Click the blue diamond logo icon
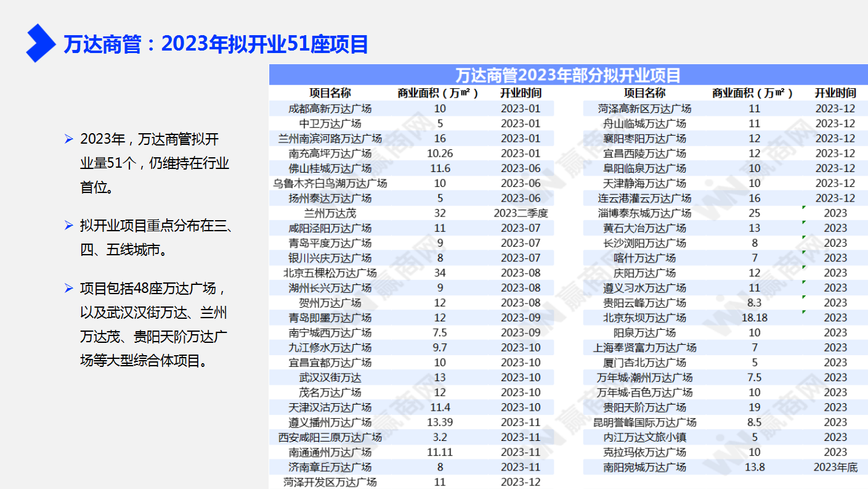Viewport: 868px width, 489px height. point(41,43)
